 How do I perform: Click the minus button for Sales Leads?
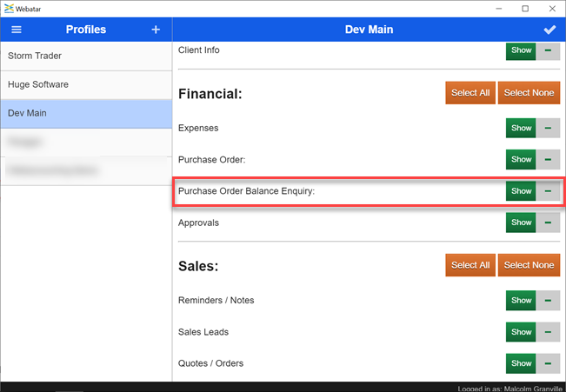tap(548, 332)
